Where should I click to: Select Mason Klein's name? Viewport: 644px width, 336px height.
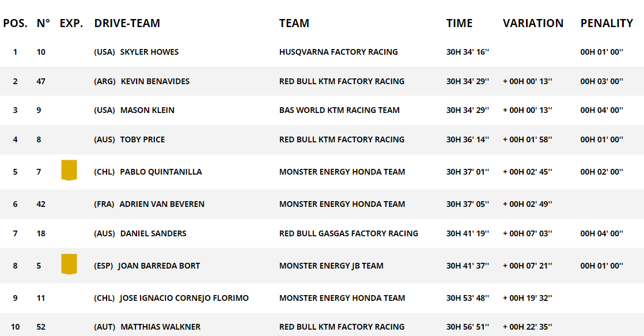[147, 110]
